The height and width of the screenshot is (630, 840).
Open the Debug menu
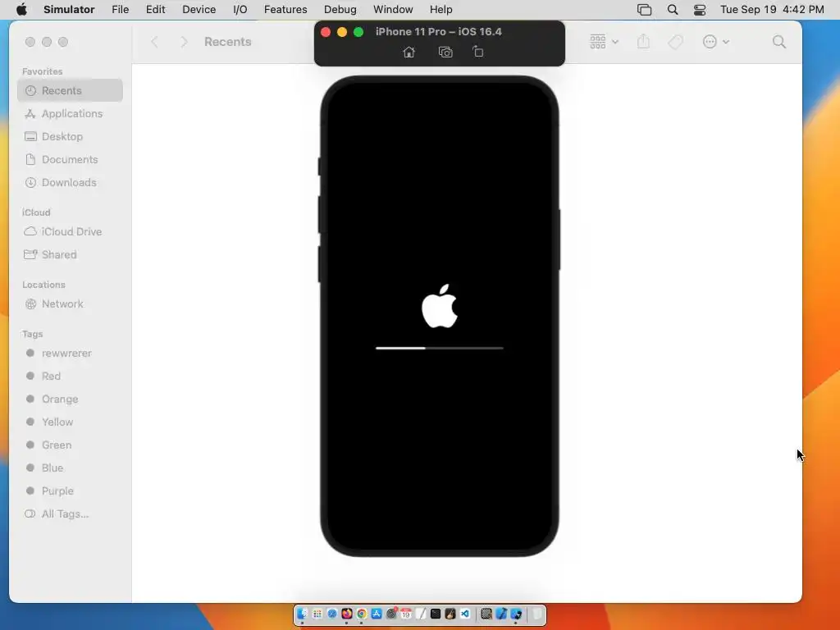340,10
